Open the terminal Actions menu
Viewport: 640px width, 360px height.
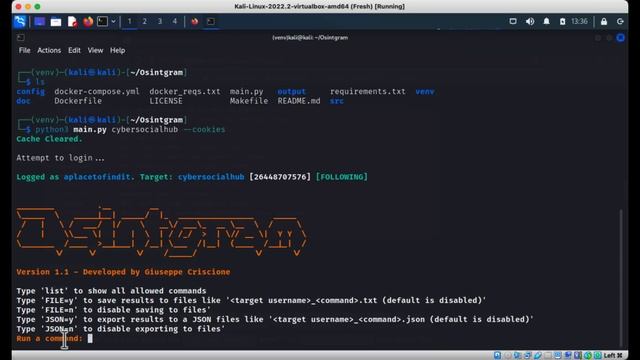tap(49, 50)
